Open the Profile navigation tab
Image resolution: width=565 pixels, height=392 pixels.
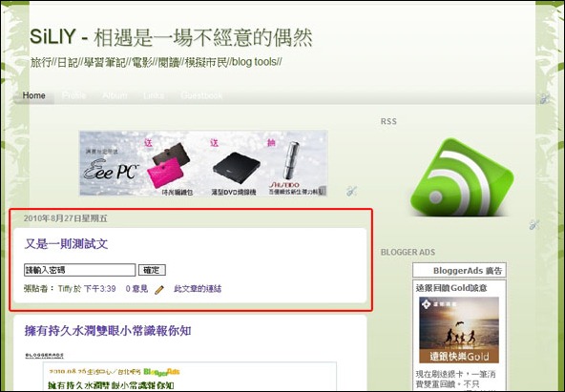tap(73, 95)
